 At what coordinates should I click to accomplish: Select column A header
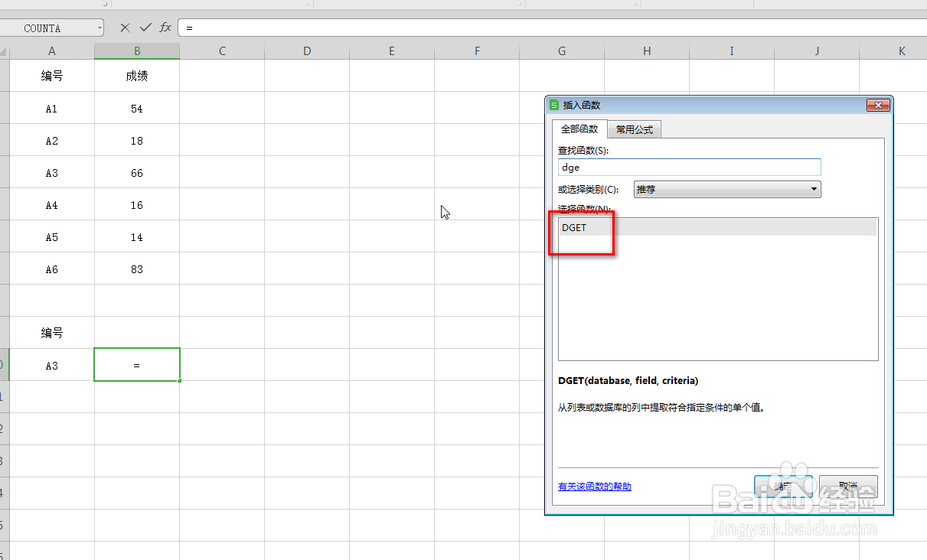pos(52,51)
